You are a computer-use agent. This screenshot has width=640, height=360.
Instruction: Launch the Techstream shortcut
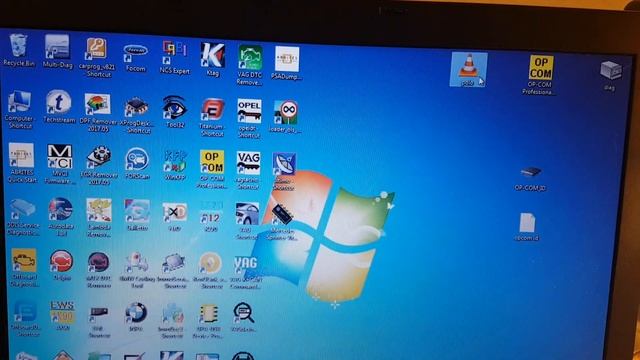(58, 102)
